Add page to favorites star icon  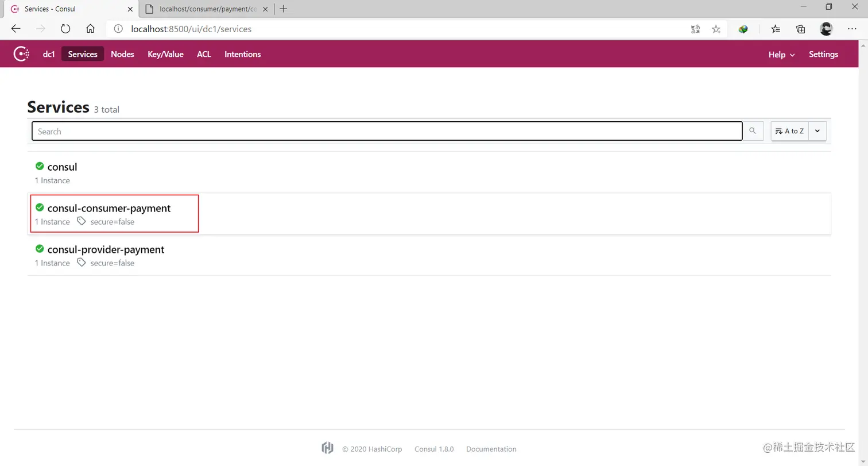tap(716, 29)
